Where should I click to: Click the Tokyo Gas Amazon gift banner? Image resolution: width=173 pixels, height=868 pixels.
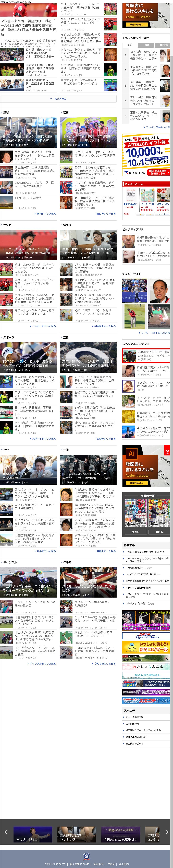(146, 155)
